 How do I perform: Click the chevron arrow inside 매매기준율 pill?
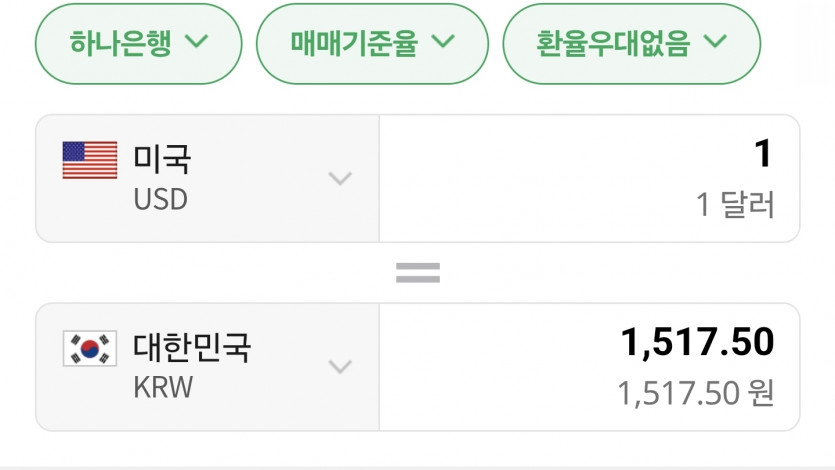[x=444, y=41]
